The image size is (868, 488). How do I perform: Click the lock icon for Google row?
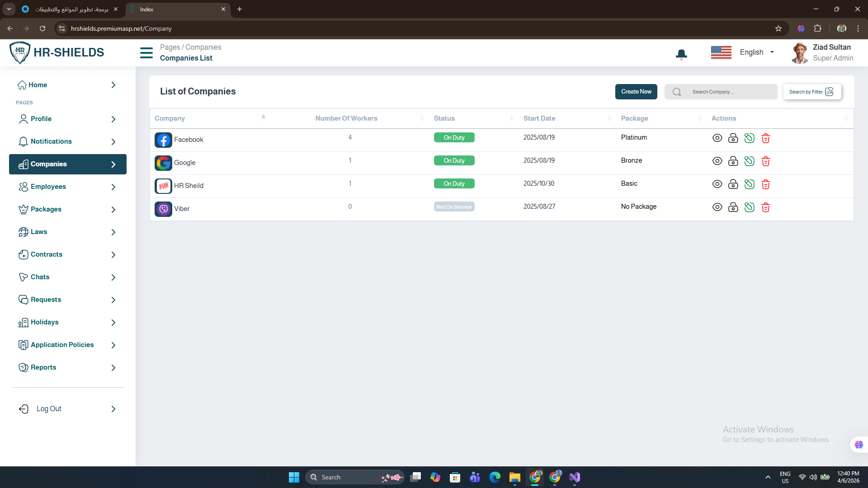click(733, 161)
